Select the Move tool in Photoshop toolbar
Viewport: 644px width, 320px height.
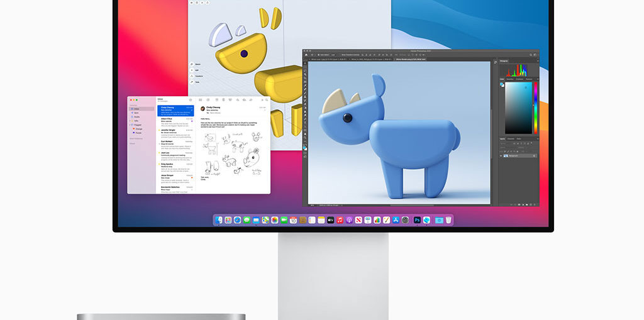point(306,63)
